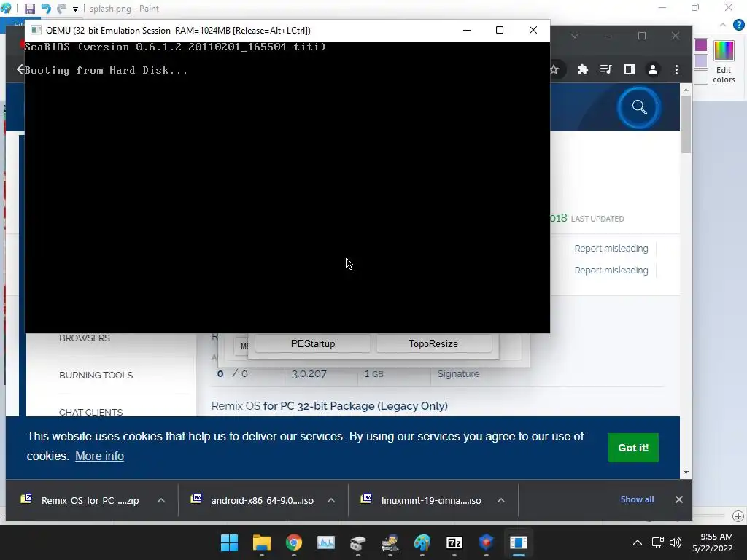Open 7-Zip from the taskbar
This screenshot has height=560, width=747.
(x=454, y=542)
